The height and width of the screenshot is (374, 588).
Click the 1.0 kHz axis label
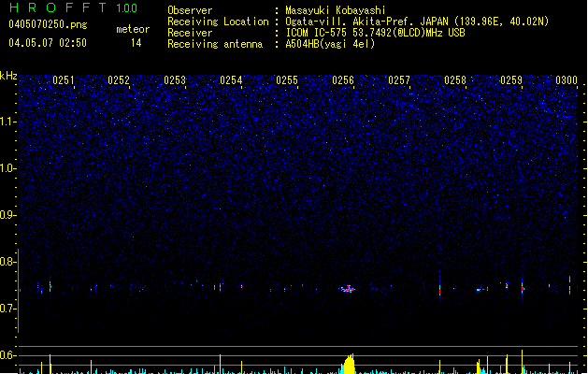pyautogui.click(x=8, y=168)
